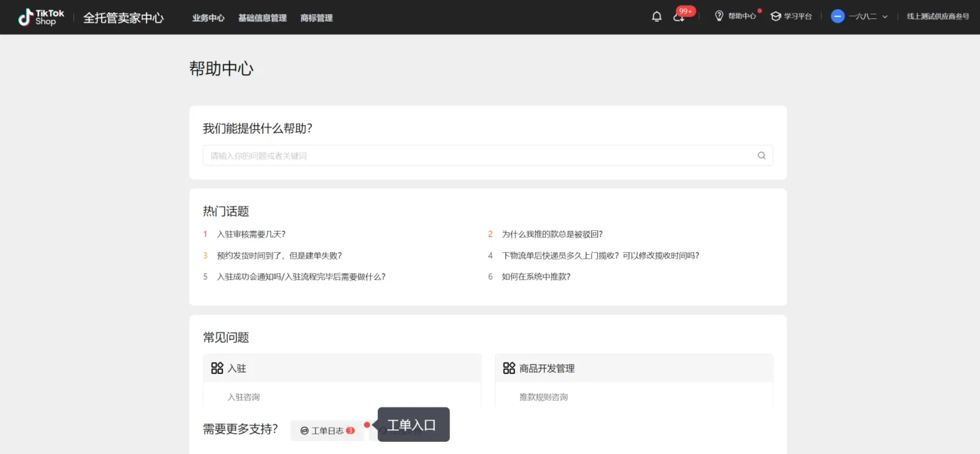Open the 基础信息管理 menu

coord(262,18)
